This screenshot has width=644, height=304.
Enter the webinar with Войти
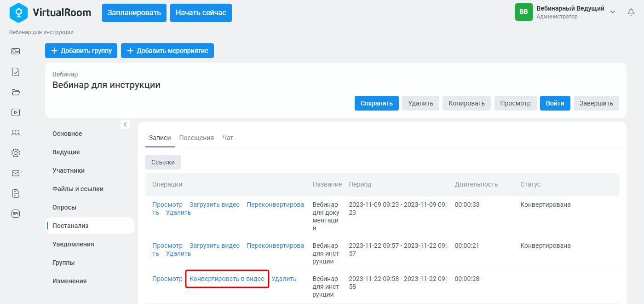[555, 103]
